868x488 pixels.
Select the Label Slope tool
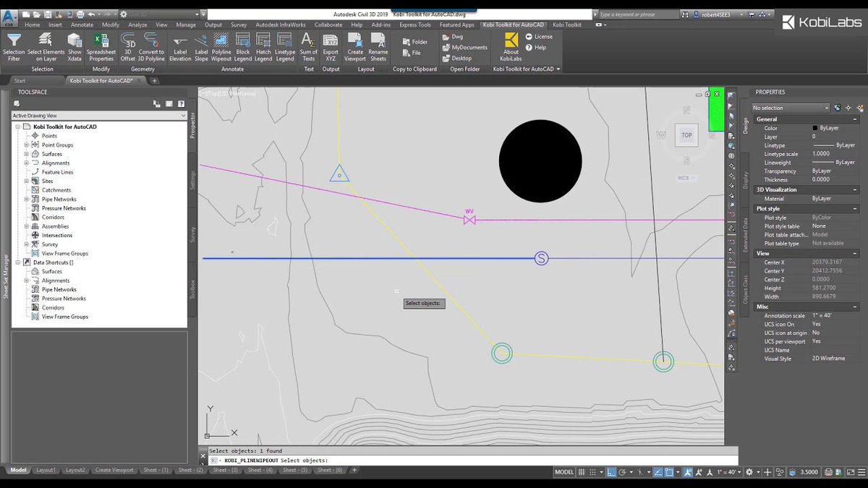pyautogui.click(x=201, y=47)
